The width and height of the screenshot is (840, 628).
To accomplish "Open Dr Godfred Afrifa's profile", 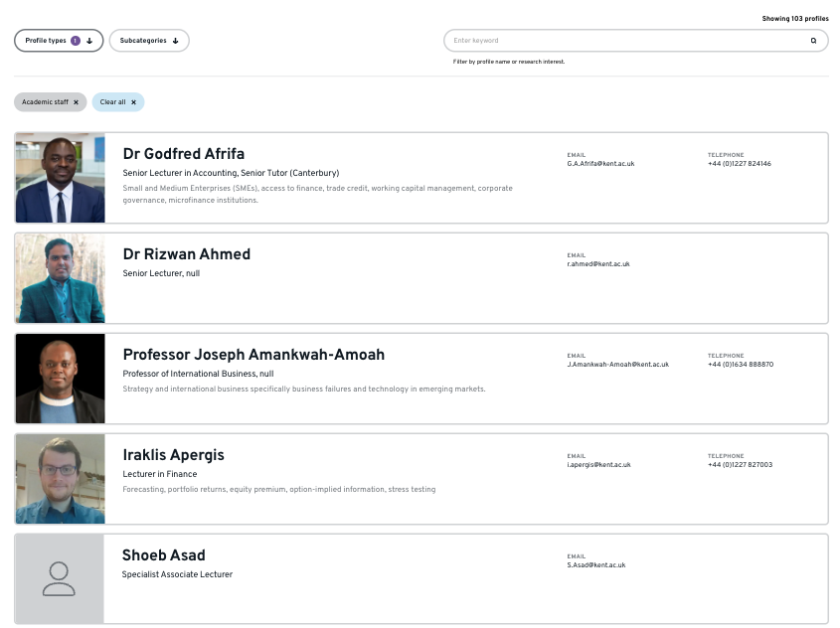I will pos(183,154).
